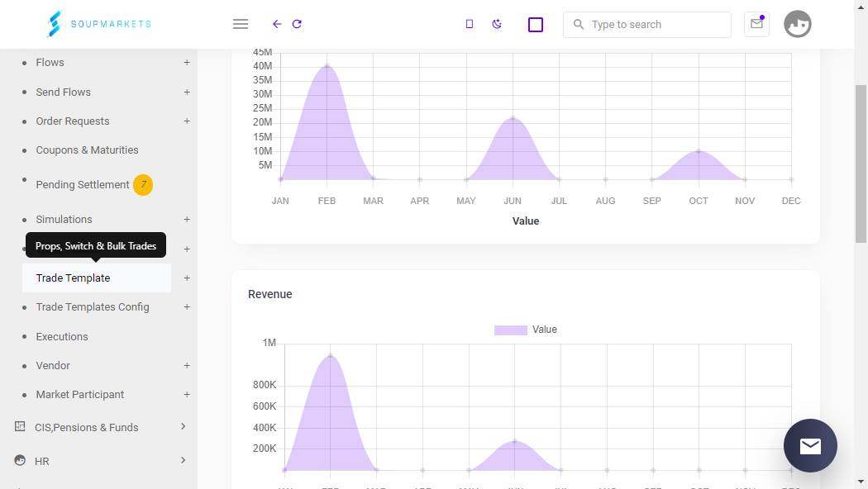Open the HR section label
The image size is (868, 489).
coord(42,462)
